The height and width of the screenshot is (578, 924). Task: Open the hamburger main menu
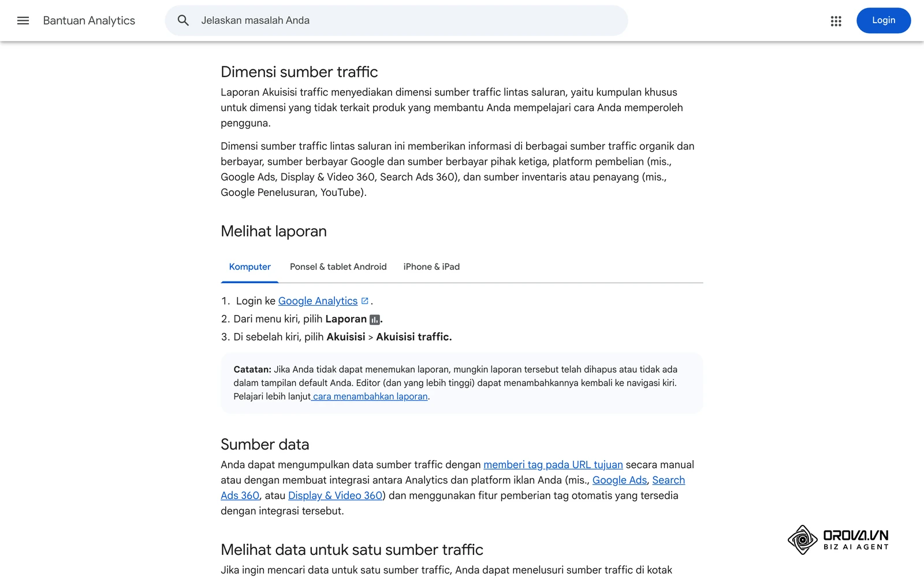23,21
